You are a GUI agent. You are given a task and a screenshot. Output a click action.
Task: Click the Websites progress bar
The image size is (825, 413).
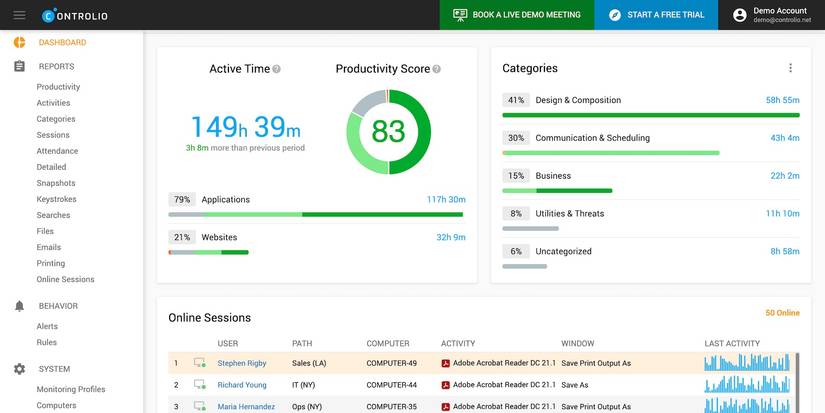[208, 253]
